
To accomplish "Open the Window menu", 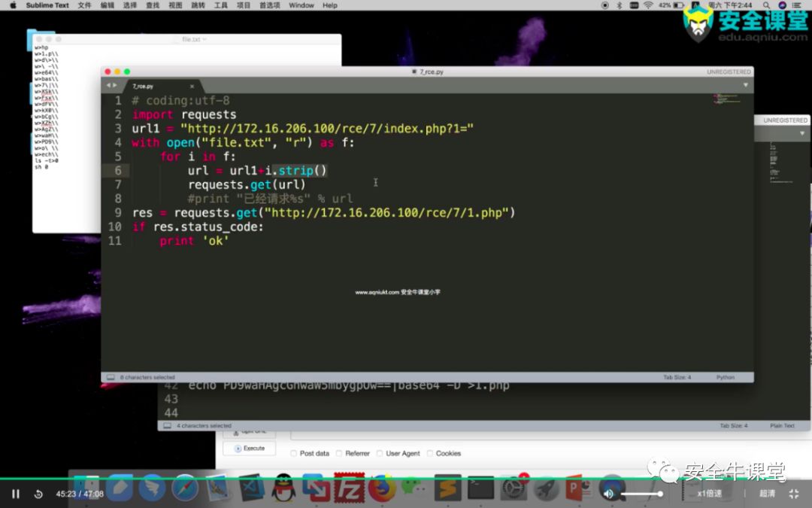I will [301, 5].
